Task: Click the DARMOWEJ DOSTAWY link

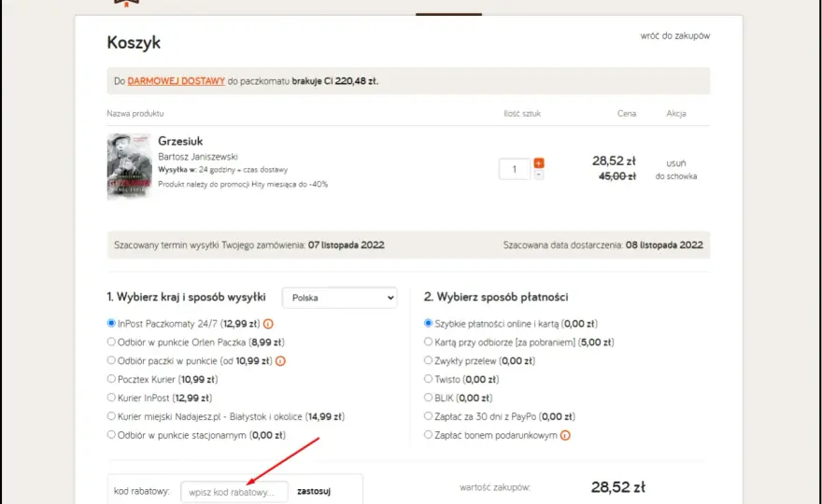Action: pos(177,81)
